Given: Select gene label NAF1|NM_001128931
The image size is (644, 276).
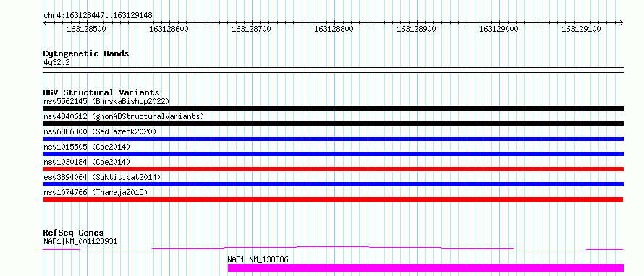Looking at the screenshot, I should pyautogui.click(x=80, y=241).
